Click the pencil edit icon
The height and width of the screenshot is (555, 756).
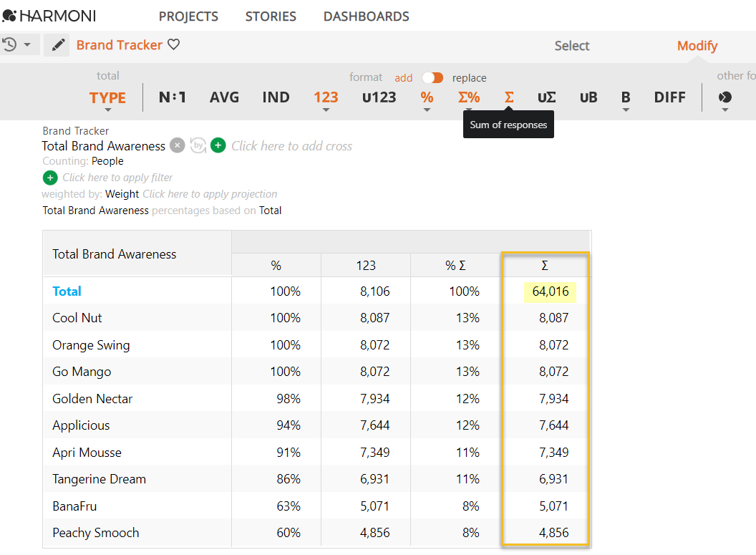58,45
